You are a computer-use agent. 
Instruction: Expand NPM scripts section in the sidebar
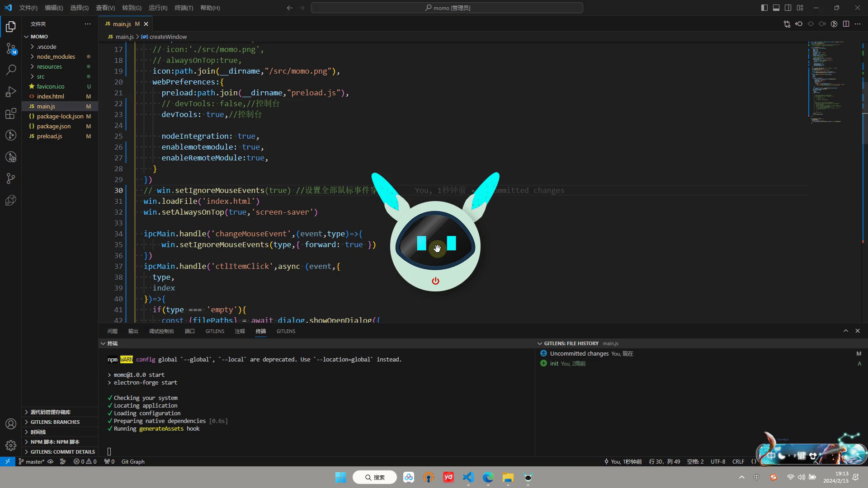(x=60, y=442)
